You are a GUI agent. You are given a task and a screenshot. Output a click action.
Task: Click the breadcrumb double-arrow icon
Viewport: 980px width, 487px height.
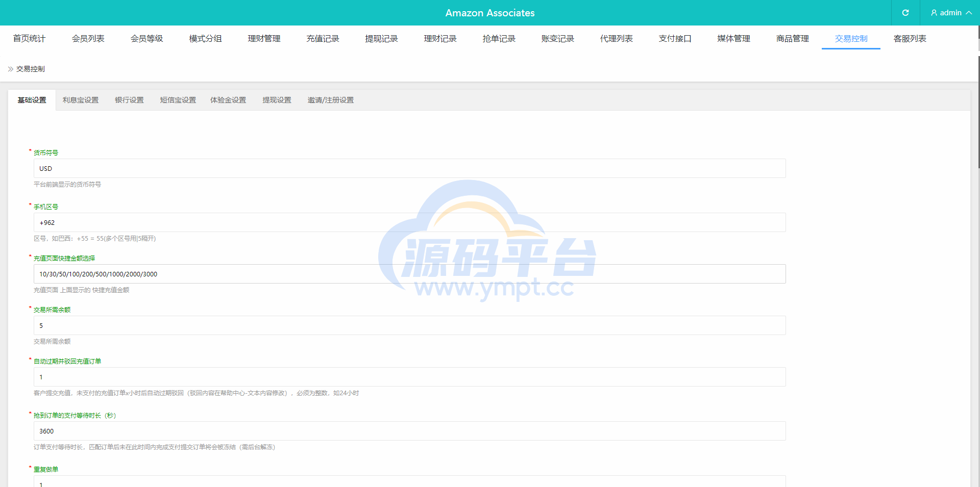pyautogui.click(x=11, y=69)
